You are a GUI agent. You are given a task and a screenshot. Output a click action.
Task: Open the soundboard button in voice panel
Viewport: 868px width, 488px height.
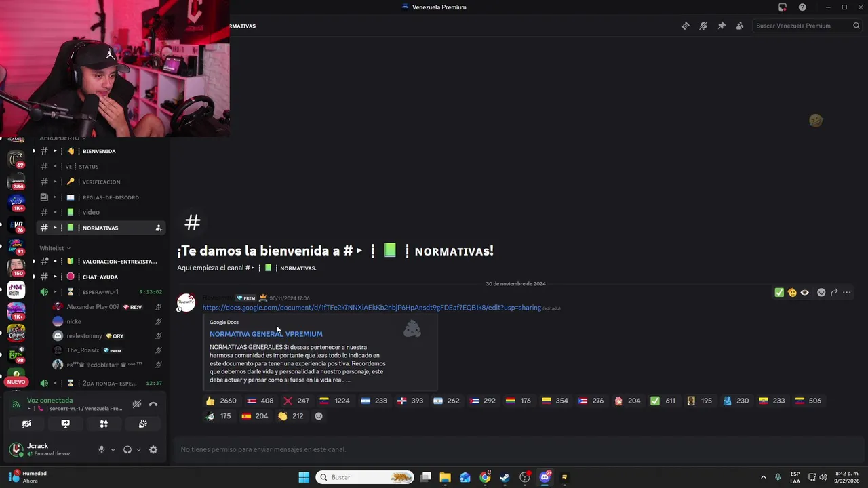(142, 424)
